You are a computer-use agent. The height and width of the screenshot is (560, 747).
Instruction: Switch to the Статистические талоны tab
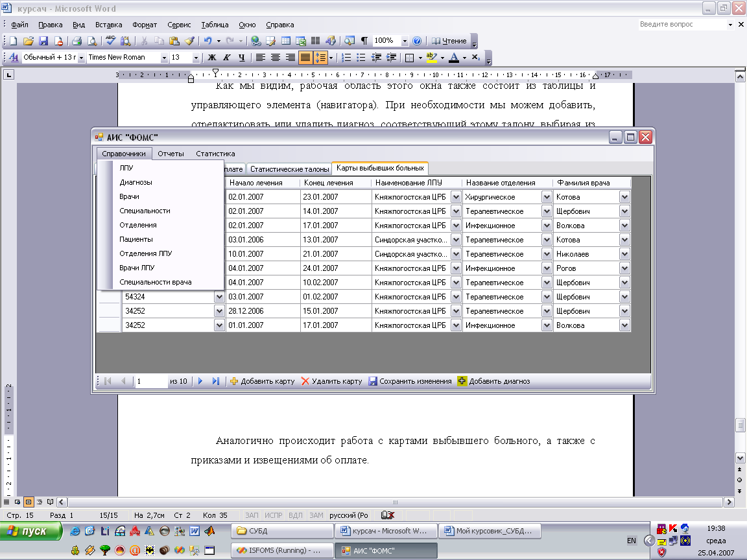[290, 169]
